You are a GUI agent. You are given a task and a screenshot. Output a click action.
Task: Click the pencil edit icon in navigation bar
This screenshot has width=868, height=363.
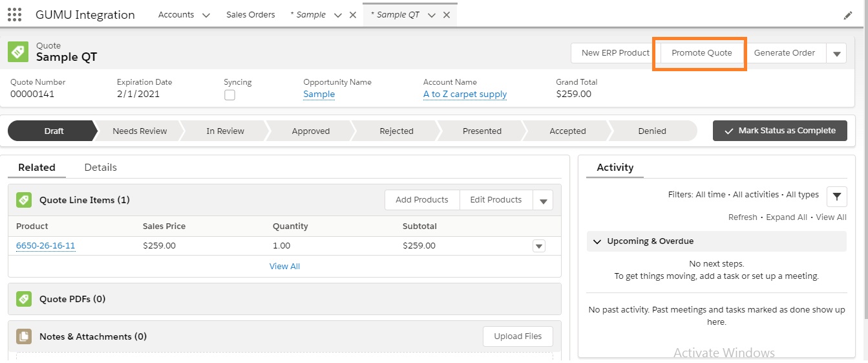pyautogui.click(x=848, y=15)
